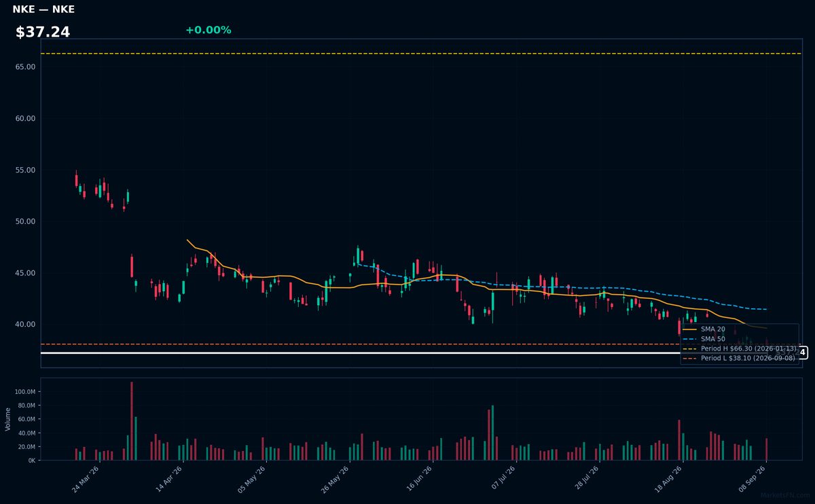Click the 50.00 price axis label
The width and height of the screenshot is (815, 504).
[25, 221]
